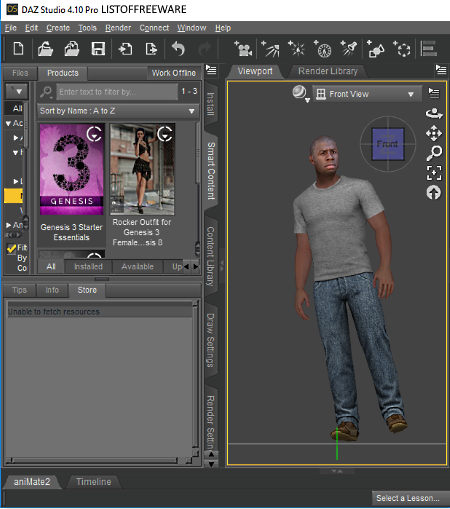This screenshot has width=450, height=509.
Task: Toggle Work Offline mode
Action: click(174, 73)
